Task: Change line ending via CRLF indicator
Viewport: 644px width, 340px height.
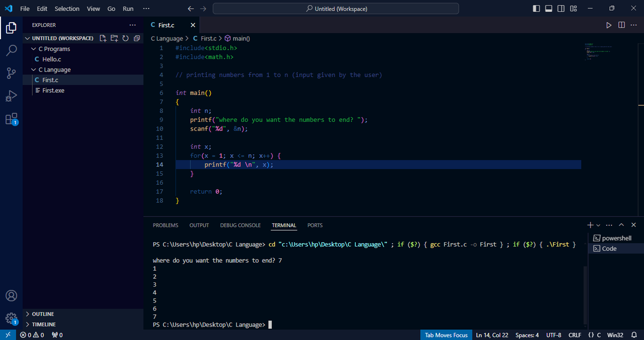Action: [x=575, y=335]
